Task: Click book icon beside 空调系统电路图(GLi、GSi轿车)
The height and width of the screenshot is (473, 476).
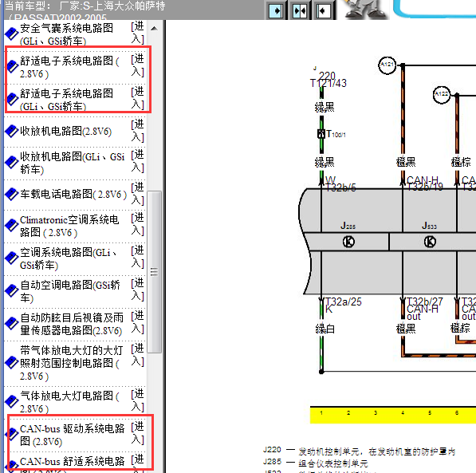Action: tap(11, 258)
